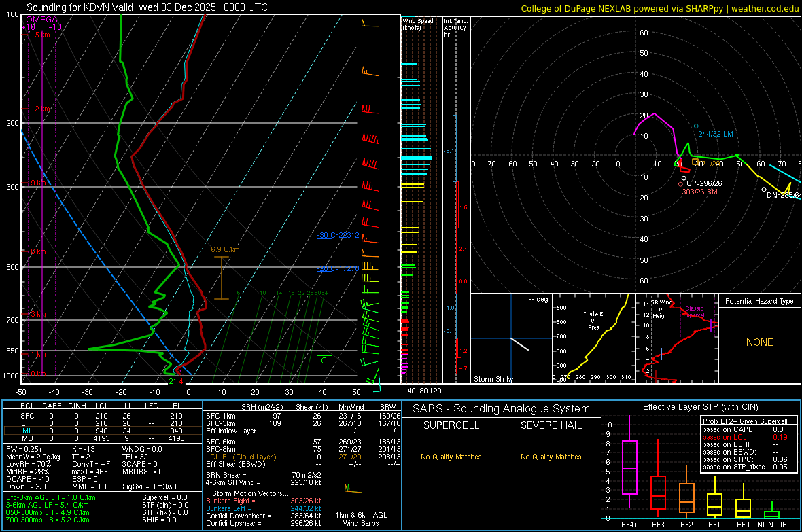Click the SEVERE HAIL analogue column header
802x532 pixels.
click(551, 425)
